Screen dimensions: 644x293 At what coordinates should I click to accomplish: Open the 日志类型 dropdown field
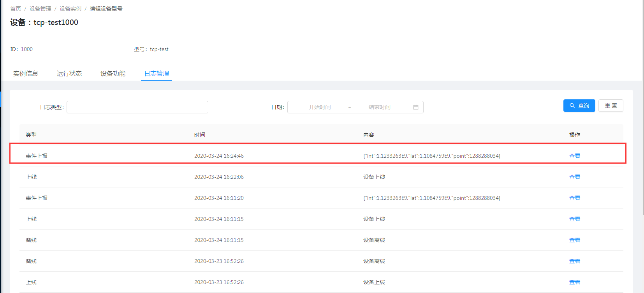coord(137,107)
